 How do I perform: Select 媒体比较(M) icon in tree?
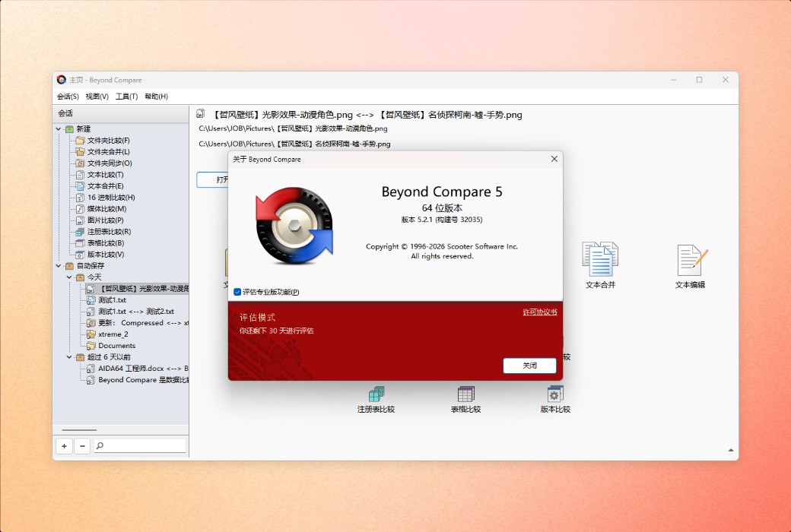[80, 209]
